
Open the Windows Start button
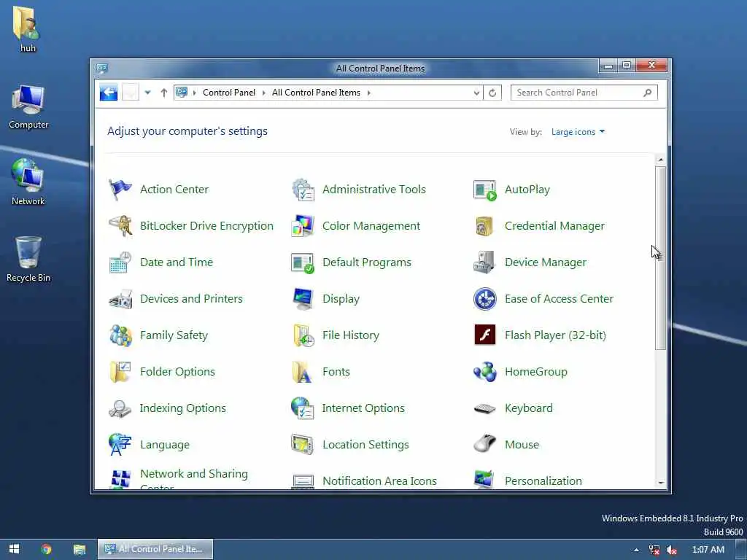point(15,549)
